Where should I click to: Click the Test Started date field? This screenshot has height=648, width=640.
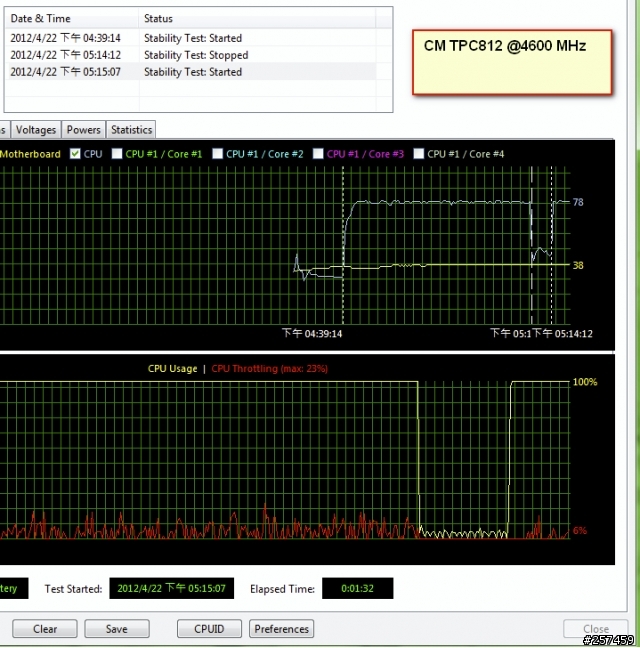coord(171,588)
